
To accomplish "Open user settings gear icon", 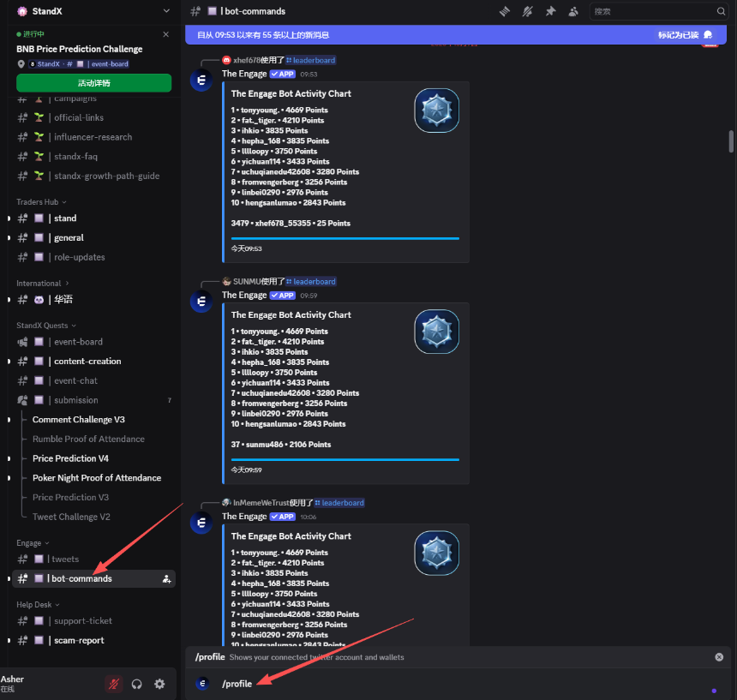I will pyautogui.click(x=159, y=684).
